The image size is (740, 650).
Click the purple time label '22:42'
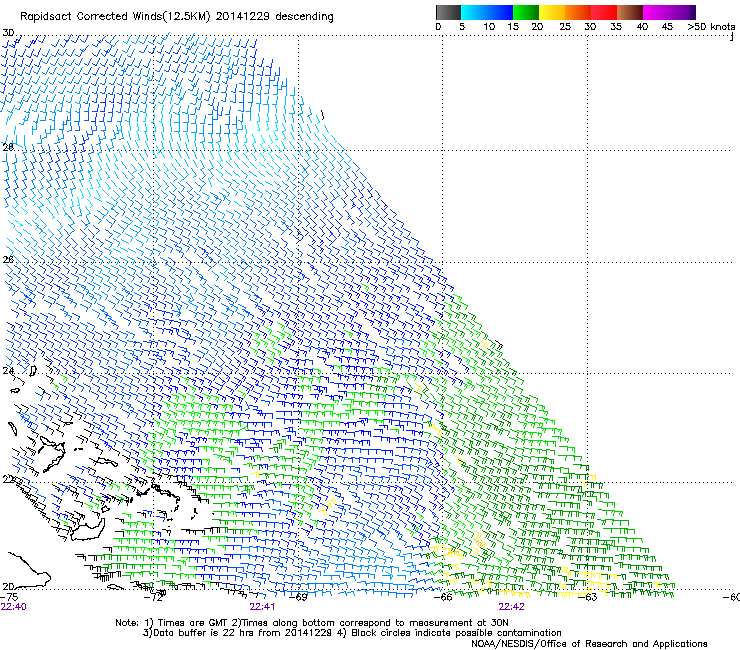(512, 607)
